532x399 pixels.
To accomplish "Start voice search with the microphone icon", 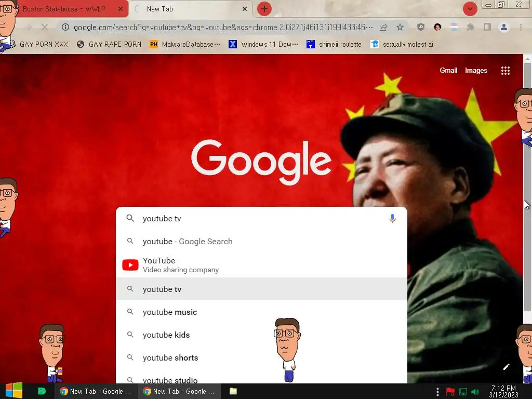I will [x=392, y=219].
